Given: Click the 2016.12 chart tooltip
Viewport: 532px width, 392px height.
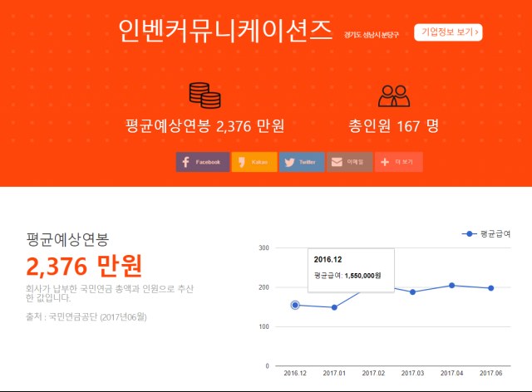Looking at the screenshot, I should point(350,267).
